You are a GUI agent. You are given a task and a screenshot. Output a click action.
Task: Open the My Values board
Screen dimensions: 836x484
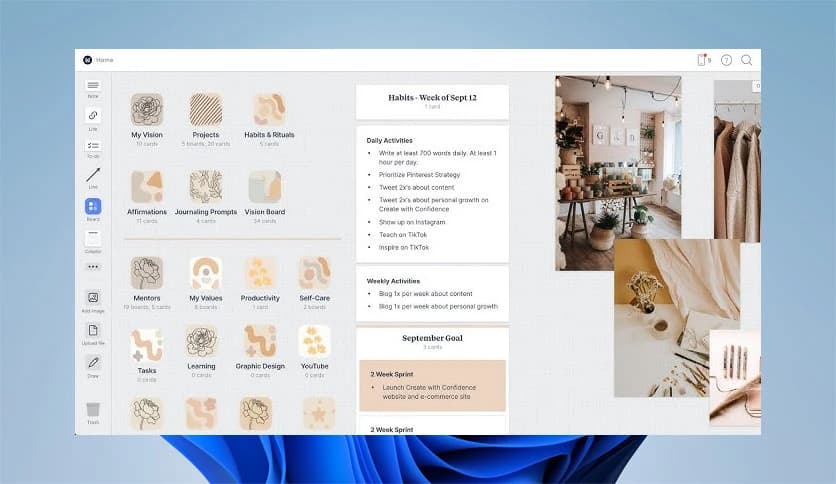[206, 273]
